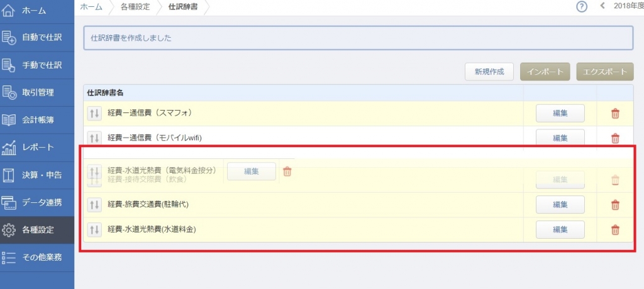This screenshot has width=644, height=289.
Task: Delete 経費ー通信費（モバイルwifi) with trash icon
Action: click(615, 138)
